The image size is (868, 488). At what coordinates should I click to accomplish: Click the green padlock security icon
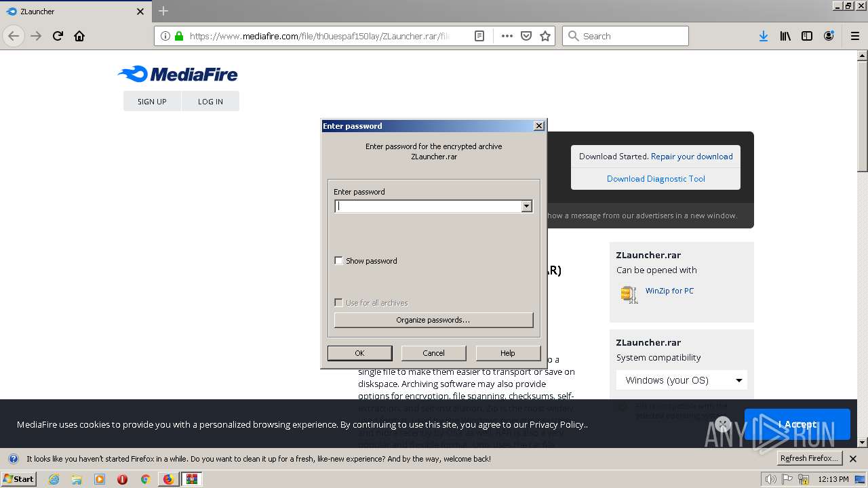tap(179, 36)
